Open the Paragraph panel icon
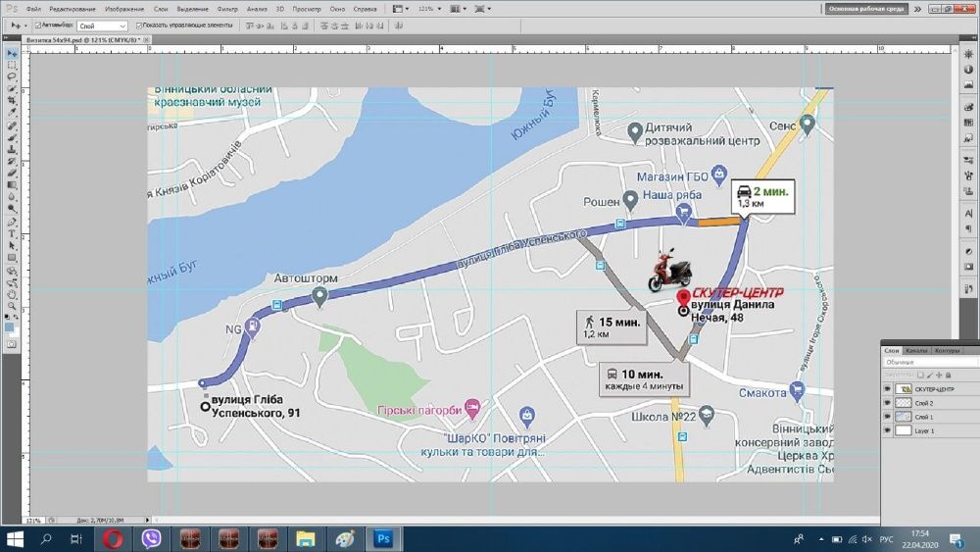This screenshot has height=552, width=980. point(968,228)
